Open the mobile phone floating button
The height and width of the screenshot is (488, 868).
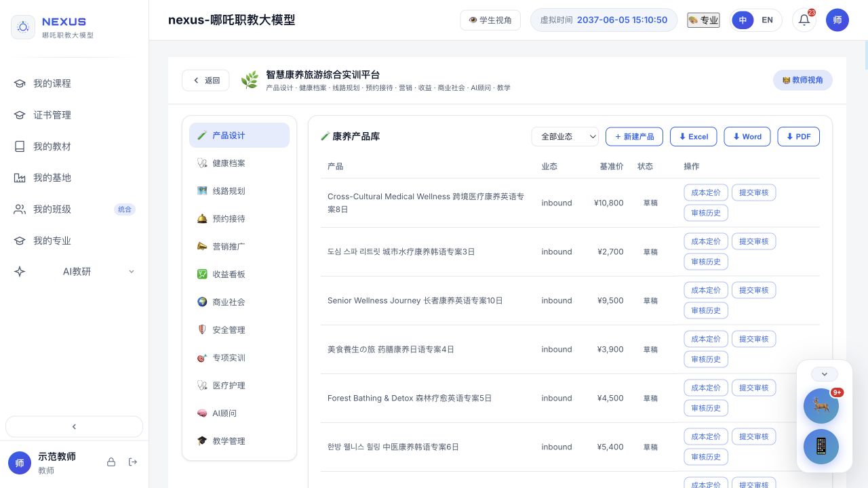821,446
